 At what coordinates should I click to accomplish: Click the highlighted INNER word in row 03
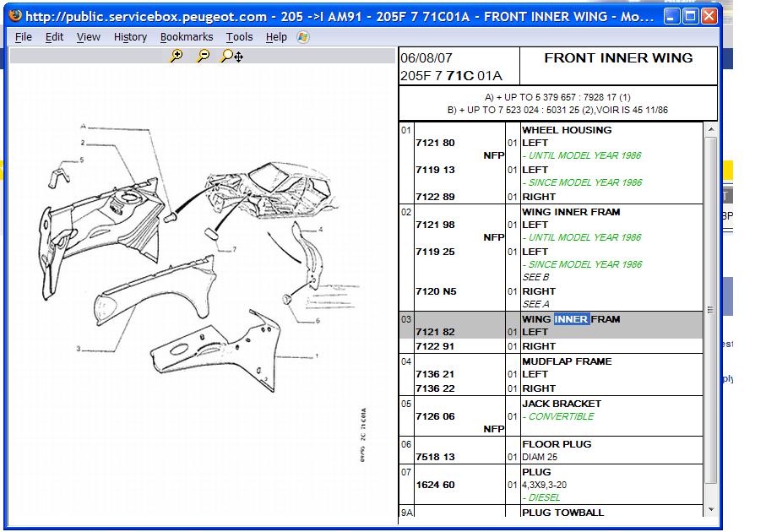click(571, 319)
